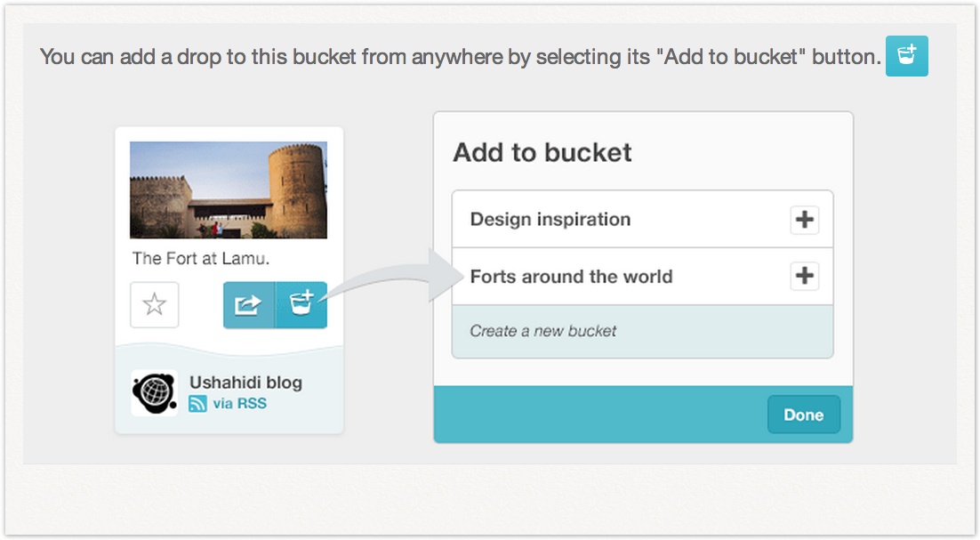Star the Fort at Lamu drop
The height and width of the screenshot is (540, 980).
[x=155, y=304]
